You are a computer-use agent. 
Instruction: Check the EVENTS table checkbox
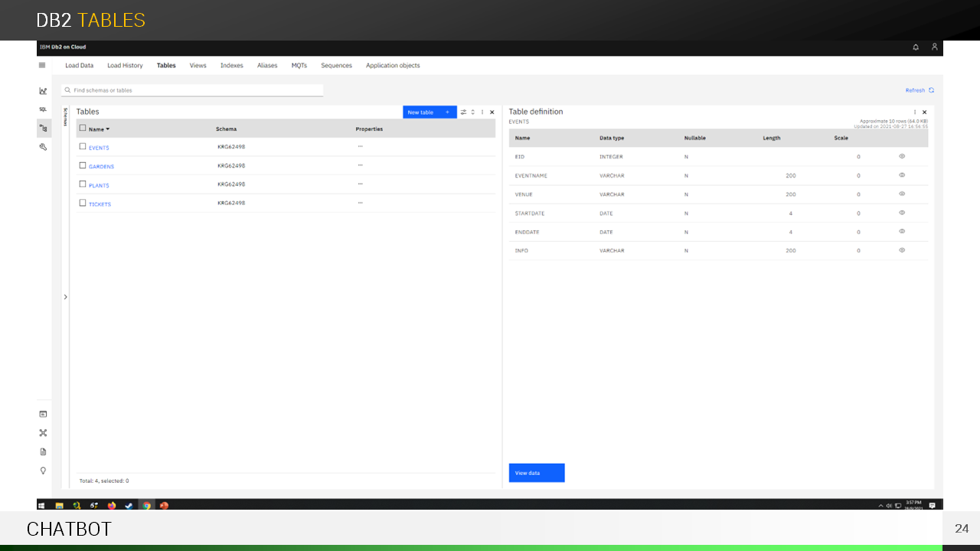(83, 146)
